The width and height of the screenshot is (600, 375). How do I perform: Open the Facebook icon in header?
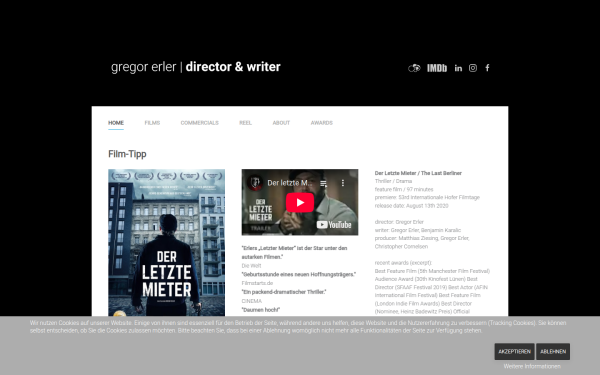(487, 68)
